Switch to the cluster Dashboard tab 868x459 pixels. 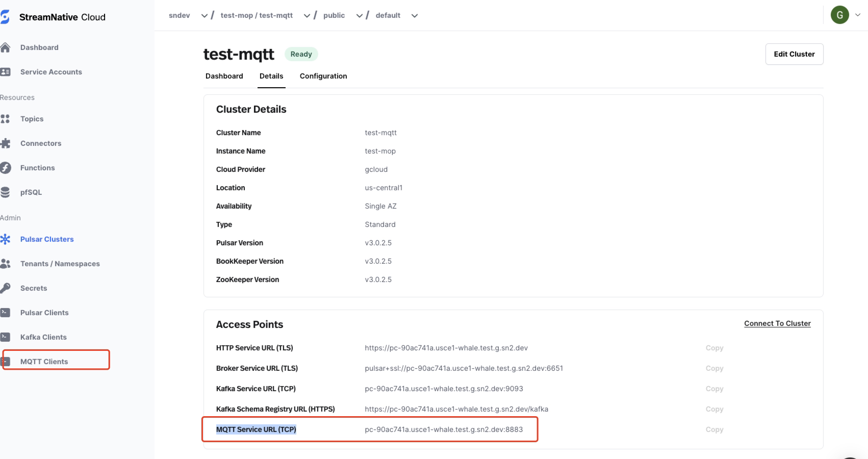(224, 76)
